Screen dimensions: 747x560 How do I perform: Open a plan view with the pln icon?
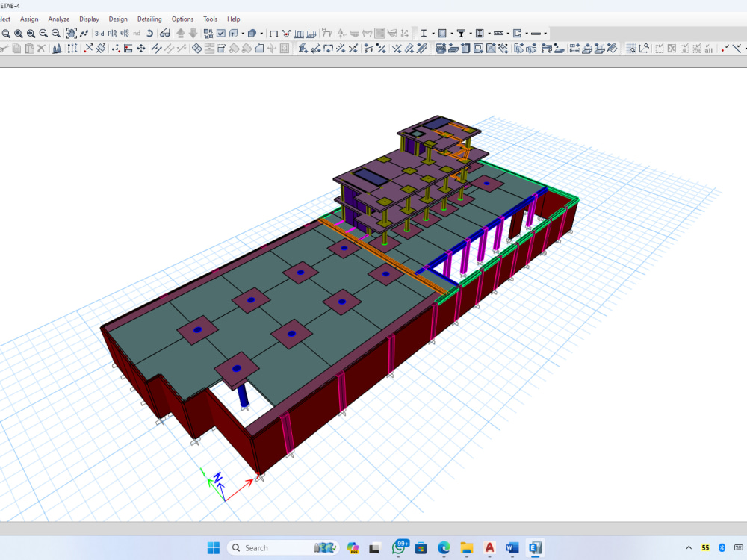111,33
